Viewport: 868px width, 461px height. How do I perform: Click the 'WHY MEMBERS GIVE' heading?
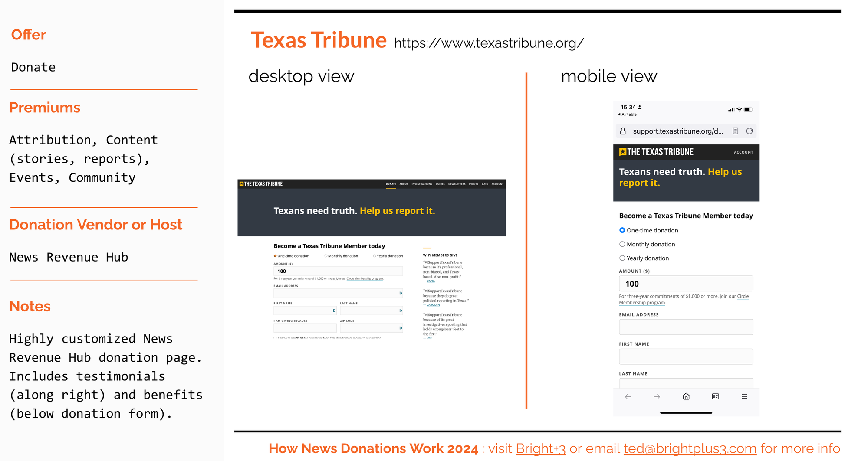440,255
